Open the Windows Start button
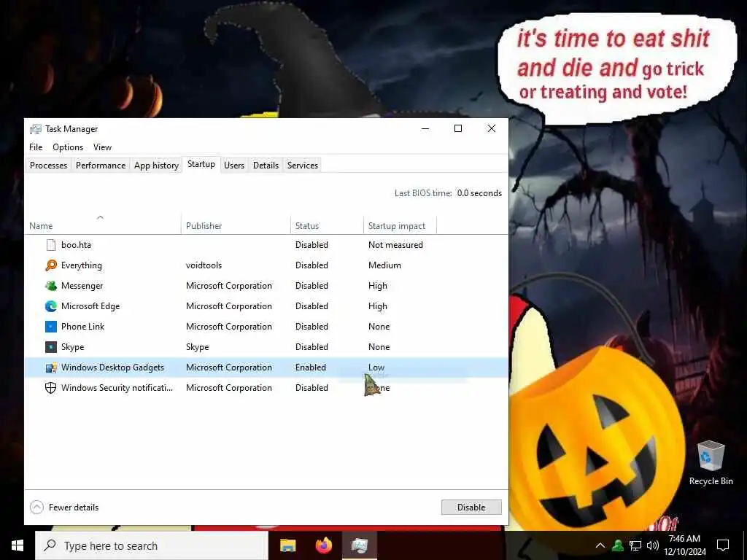This screenshot has width=747, height=560. click(x=18, y=545)
